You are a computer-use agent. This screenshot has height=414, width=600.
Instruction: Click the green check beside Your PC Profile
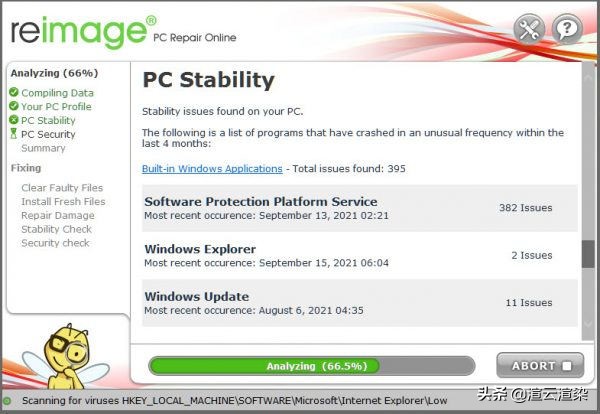point(14,107)
